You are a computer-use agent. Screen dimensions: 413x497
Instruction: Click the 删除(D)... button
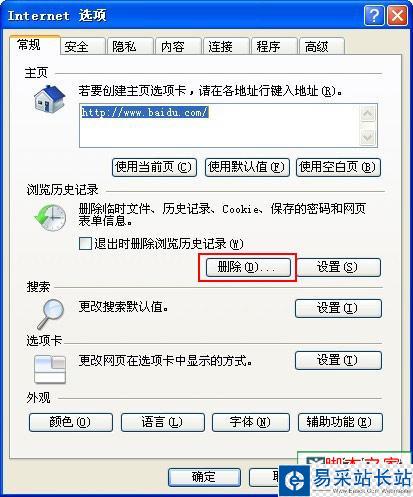pyautogui.click(x=248, y=267)
